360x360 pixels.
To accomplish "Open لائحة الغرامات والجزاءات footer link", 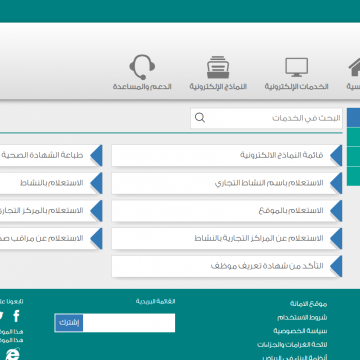I will 292,344.
